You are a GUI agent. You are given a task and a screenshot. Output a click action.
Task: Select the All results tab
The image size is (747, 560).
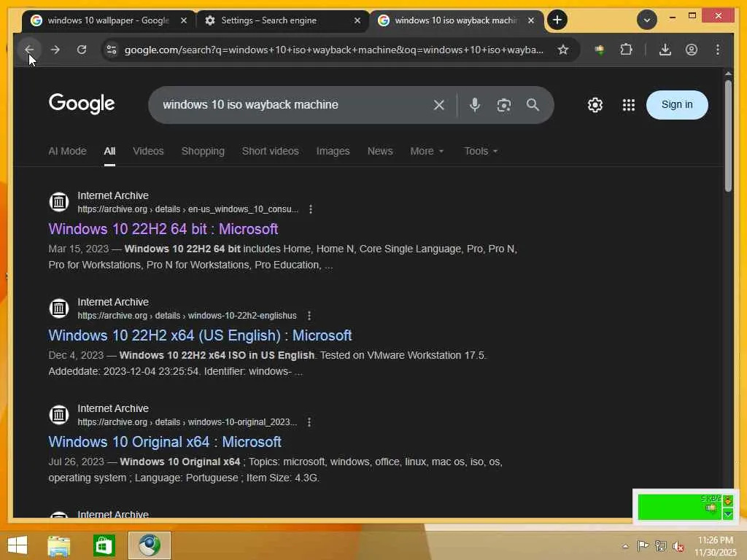109,151
